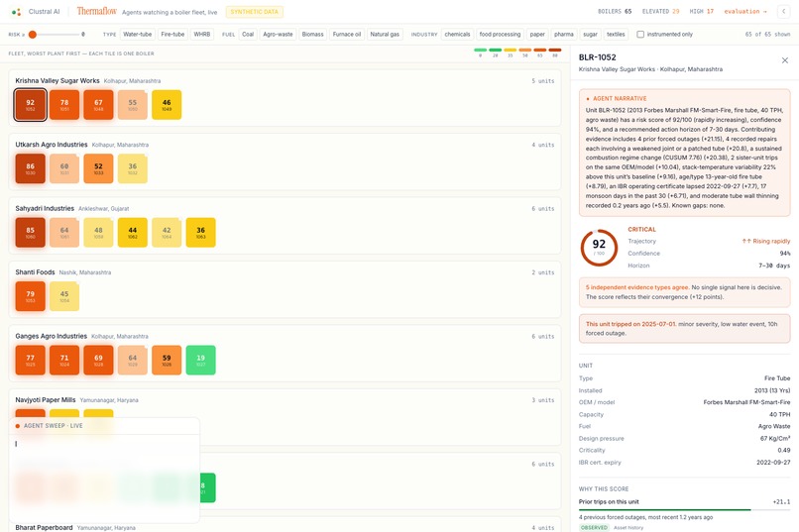Close the BLR-1052 detail panel
Image resolution: width=799 pixels, height=532 pixels.
pyautogui.click(x=785, y=60)
